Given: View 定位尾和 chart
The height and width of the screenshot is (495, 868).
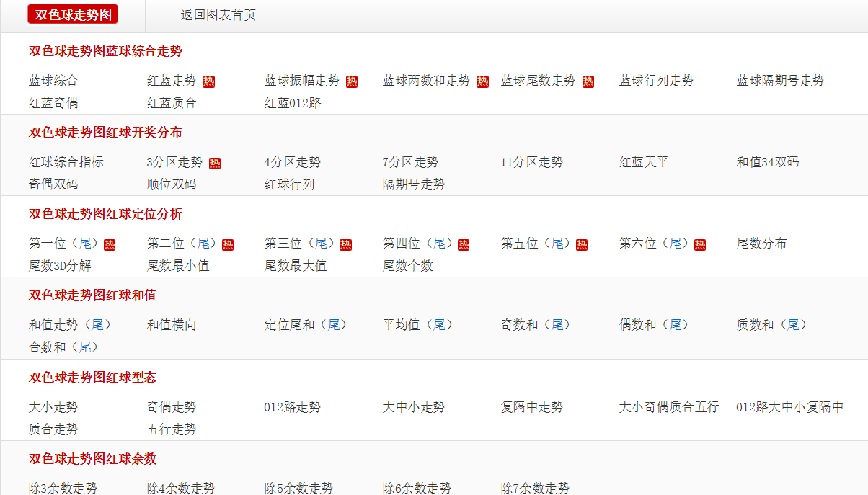Looking at the screenshot, I should (289, 325).
